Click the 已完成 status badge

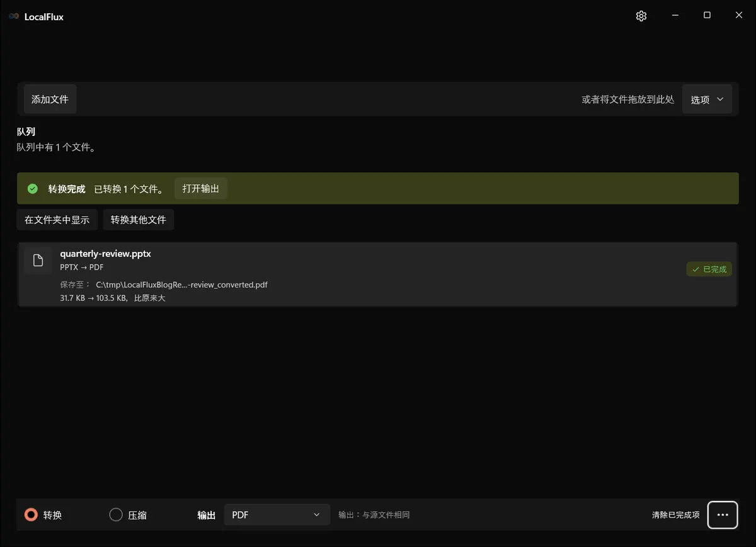click(x=709, y=269)
